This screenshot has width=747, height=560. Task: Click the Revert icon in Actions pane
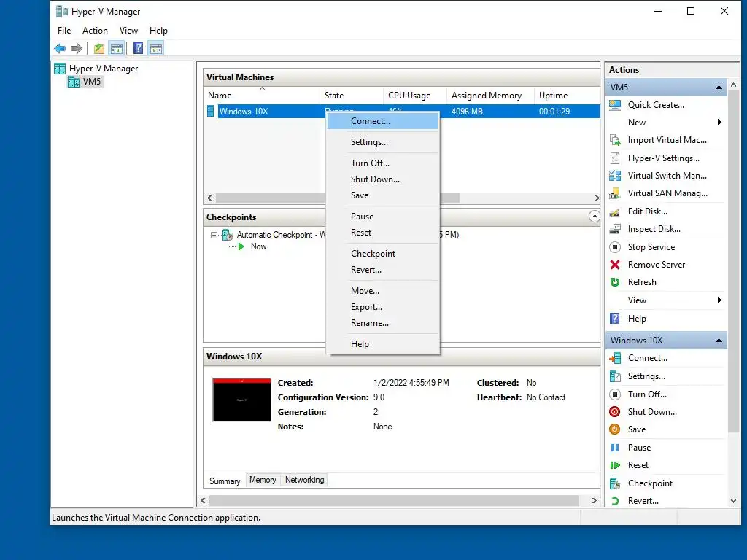pos(615,501)
